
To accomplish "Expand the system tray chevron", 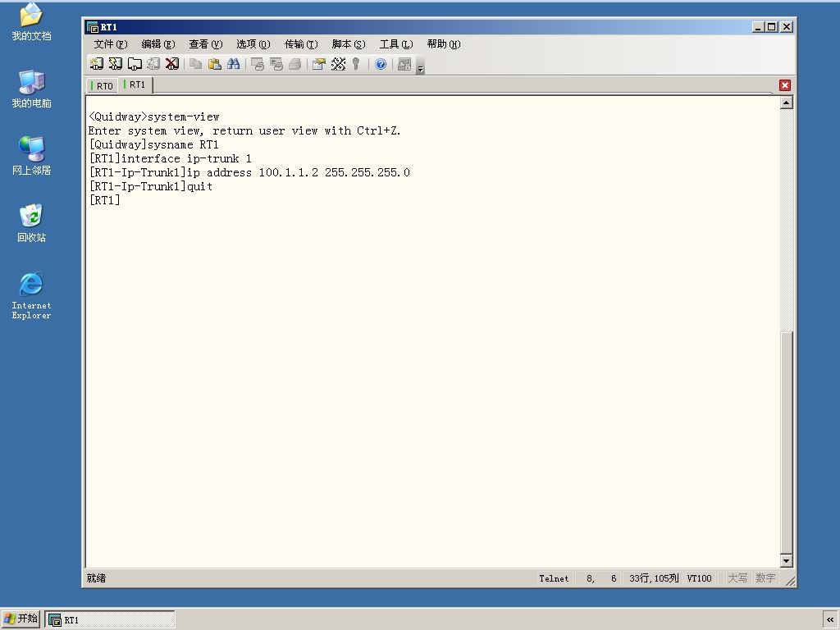I will 830,619.
